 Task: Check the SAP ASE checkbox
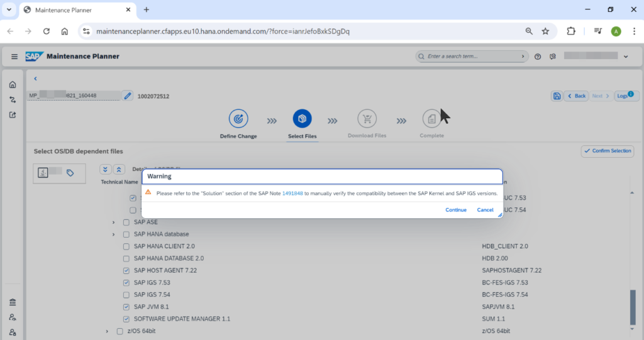(x=126, y=222)
